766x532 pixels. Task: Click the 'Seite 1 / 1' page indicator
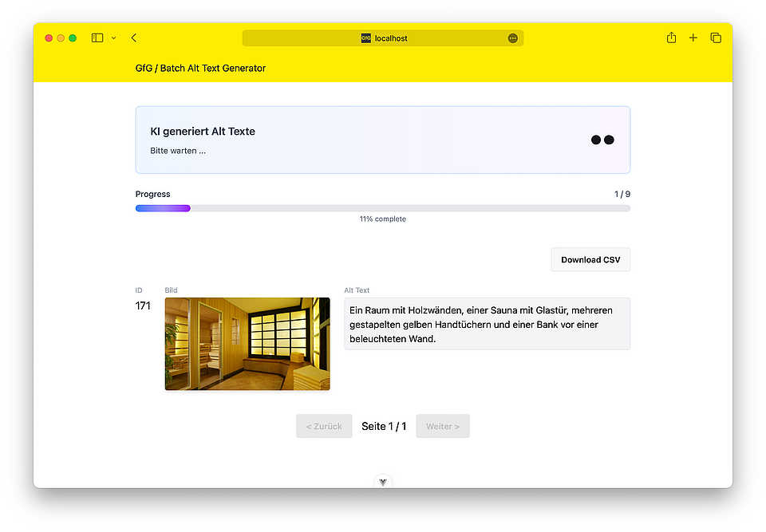[x=384, y=427]
